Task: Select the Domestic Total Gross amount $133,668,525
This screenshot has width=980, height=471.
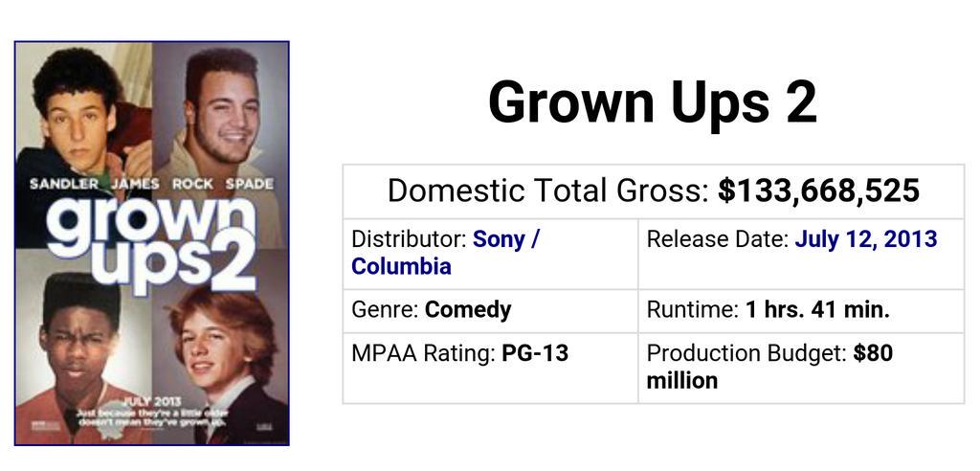Action: pyautogui.click(x=819, y=191)
